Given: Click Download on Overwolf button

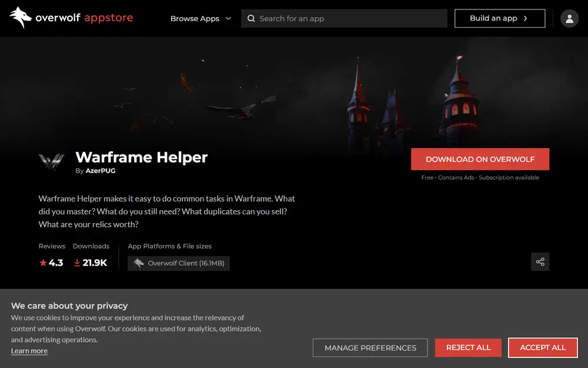Looking at the screenshot, I should (480, 159).
